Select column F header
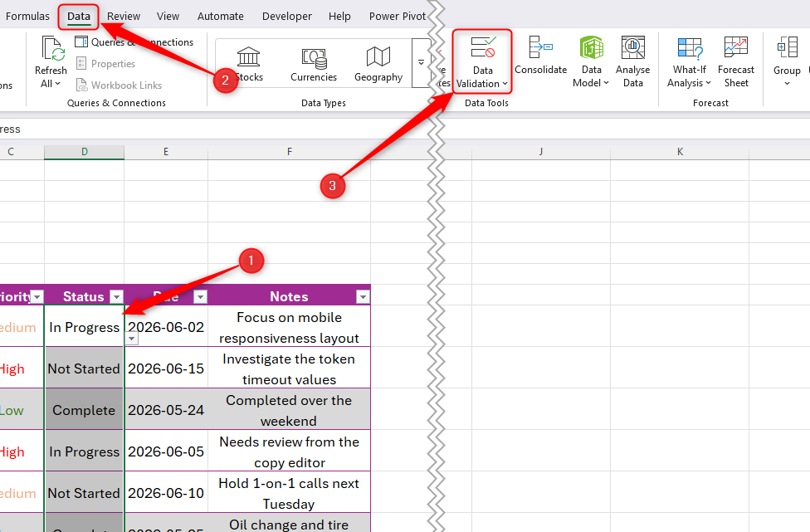This screenshot has width=810, height=532. (x=290, y=152)
